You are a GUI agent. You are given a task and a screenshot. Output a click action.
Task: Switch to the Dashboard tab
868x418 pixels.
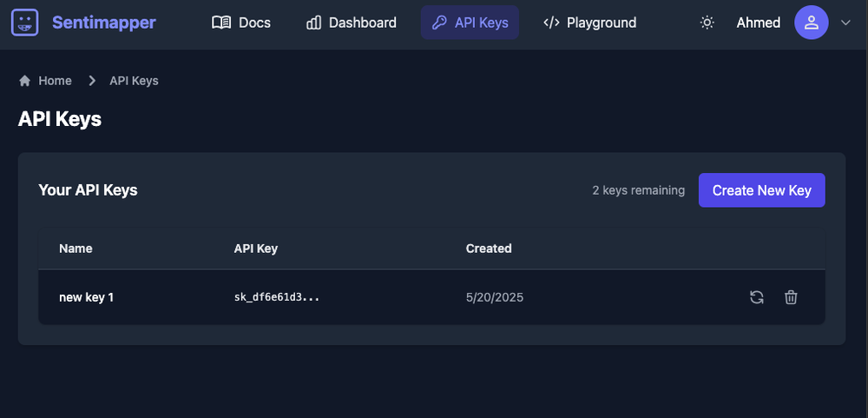coord(351,23)
